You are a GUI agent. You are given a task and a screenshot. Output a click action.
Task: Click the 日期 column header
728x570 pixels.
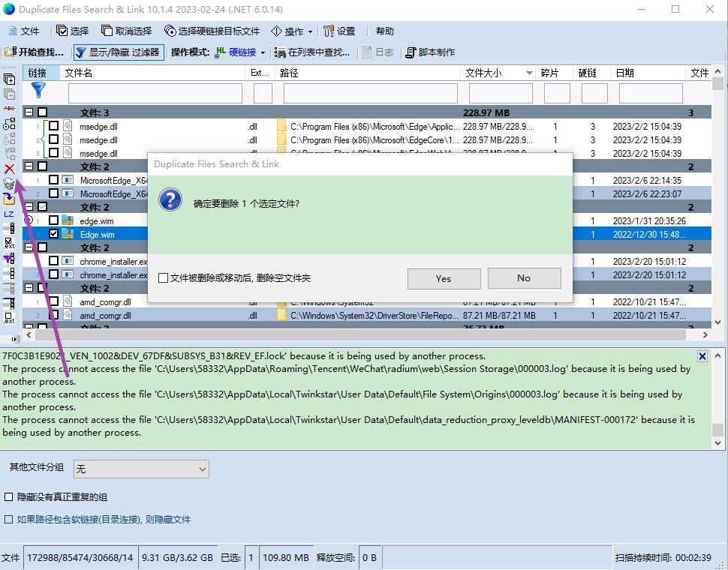tap(648, 73)
